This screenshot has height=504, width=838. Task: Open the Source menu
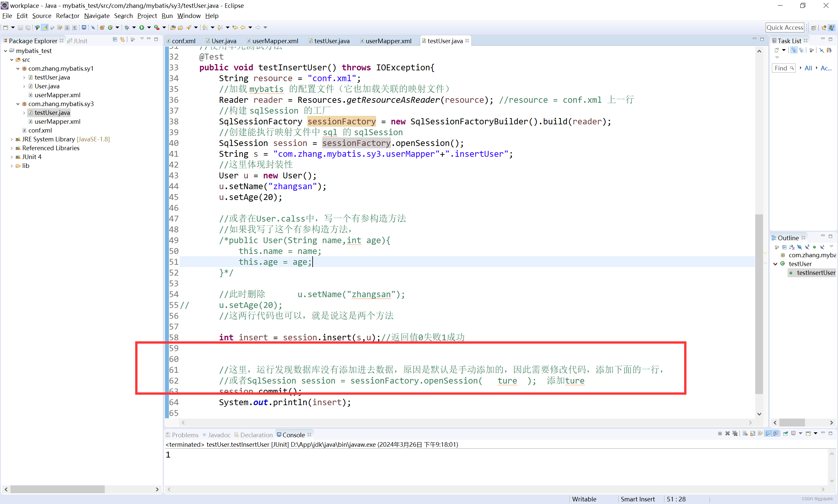42,16
